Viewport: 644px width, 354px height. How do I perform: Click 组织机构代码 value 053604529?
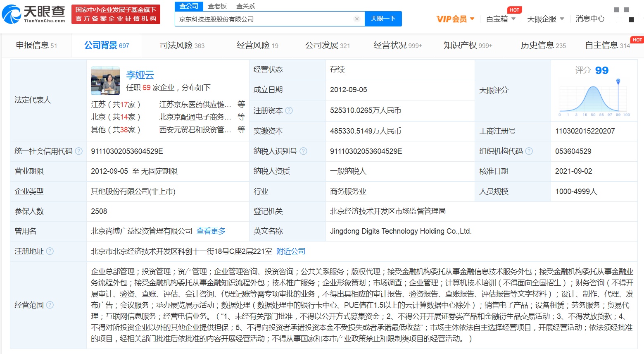click(573, 151)
